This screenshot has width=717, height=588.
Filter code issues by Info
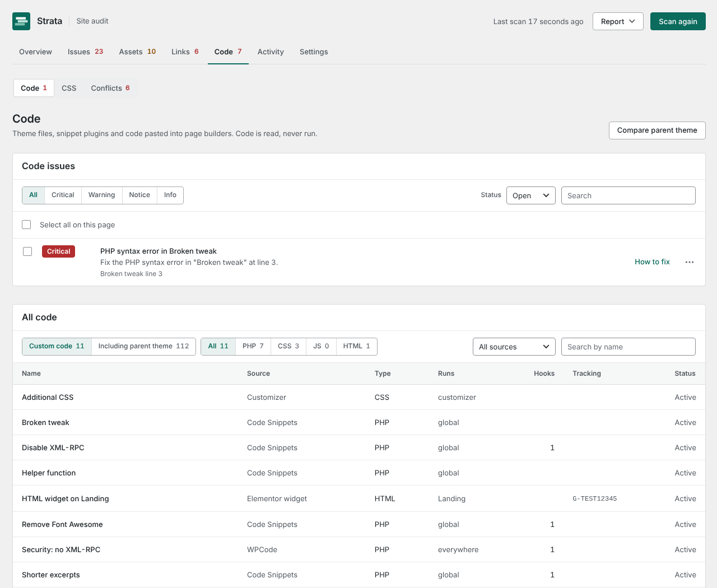[170, 195]
